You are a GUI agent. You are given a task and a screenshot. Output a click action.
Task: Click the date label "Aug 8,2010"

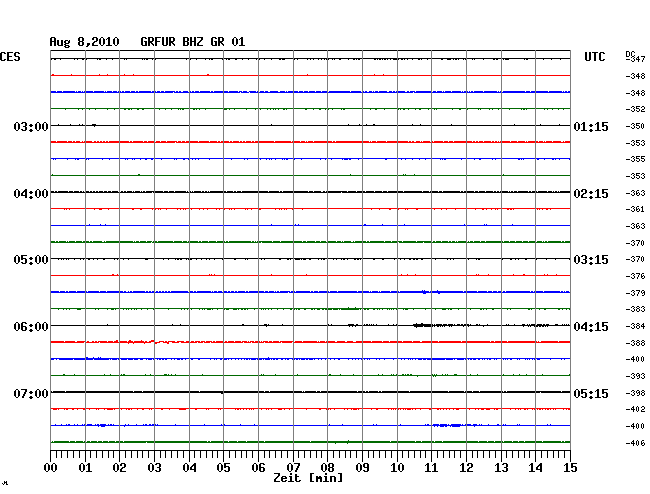pyautogui.click(x=84, y=42)
